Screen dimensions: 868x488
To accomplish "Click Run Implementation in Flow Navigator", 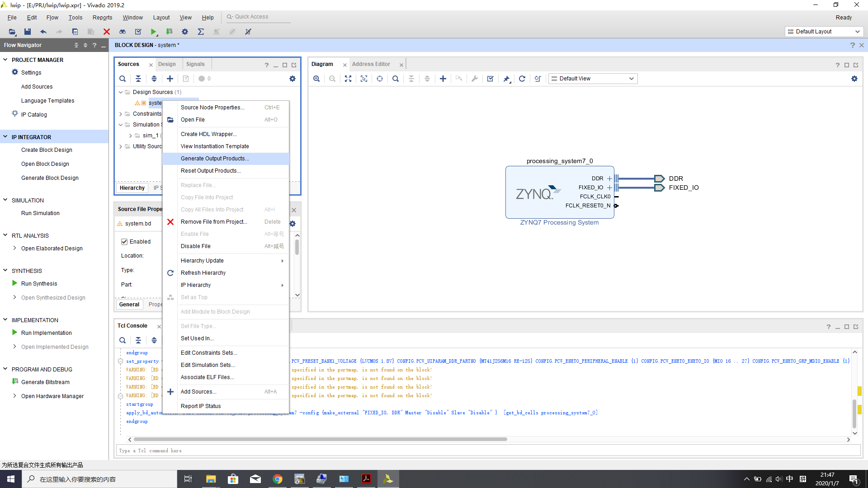I will coord(46,333).
